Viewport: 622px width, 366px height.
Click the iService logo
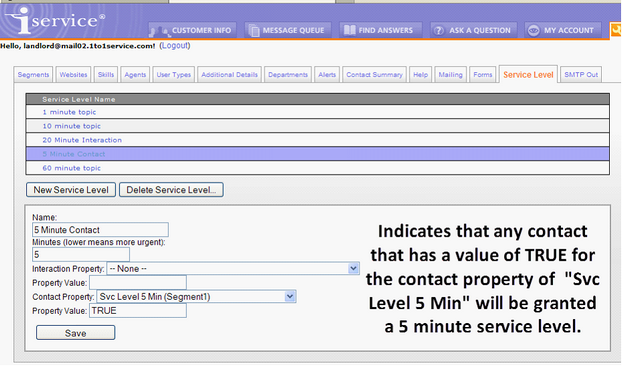tap(55, 20)
